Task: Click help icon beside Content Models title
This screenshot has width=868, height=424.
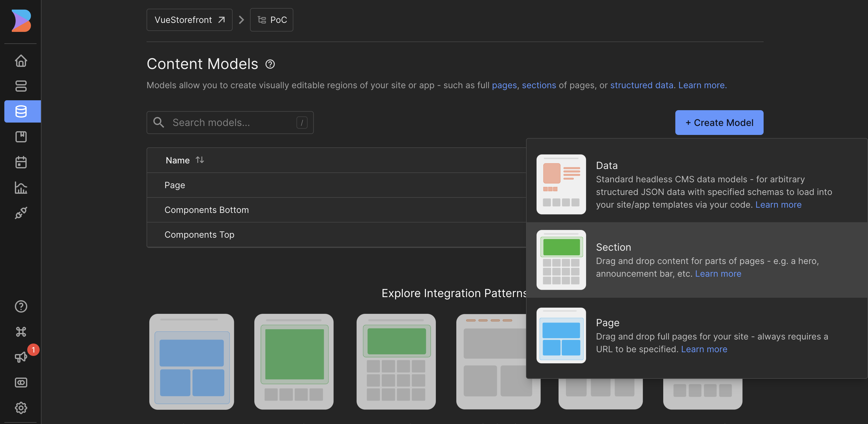Action: click(270, 64)
